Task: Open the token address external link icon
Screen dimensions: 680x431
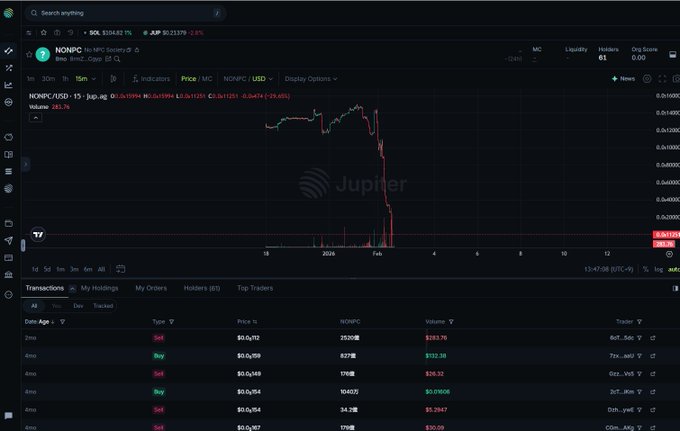Action: (x=108, y=59)
